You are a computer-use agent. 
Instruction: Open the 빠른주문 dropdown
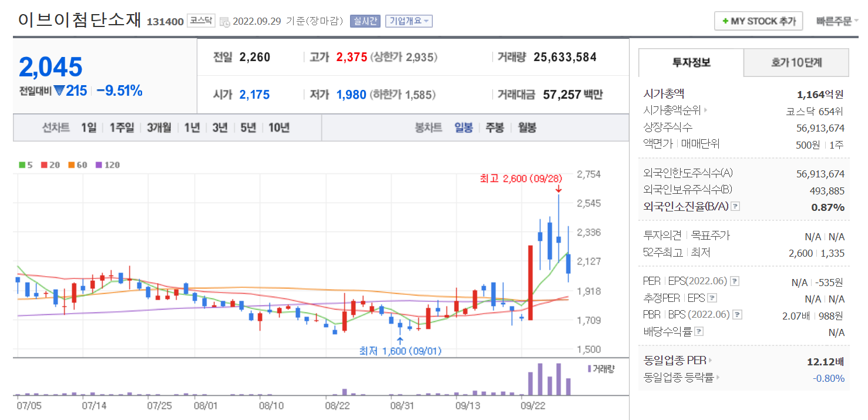point(837,21)
